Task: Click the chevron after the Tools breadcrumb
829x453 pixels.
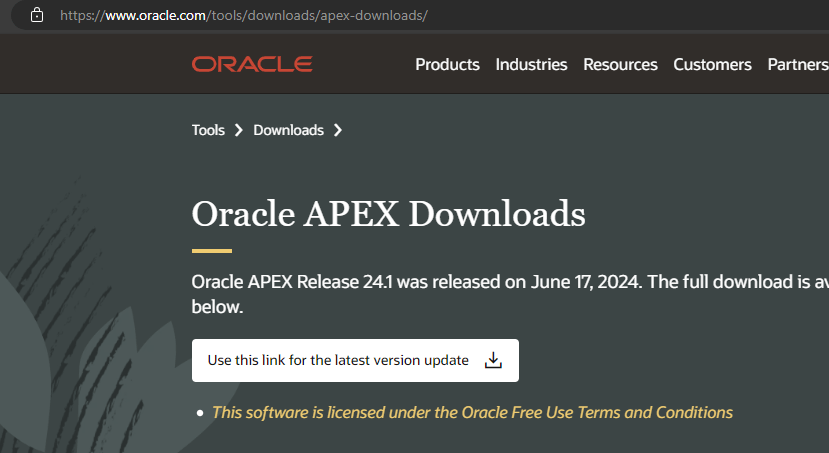Action: tap(238, 130)
